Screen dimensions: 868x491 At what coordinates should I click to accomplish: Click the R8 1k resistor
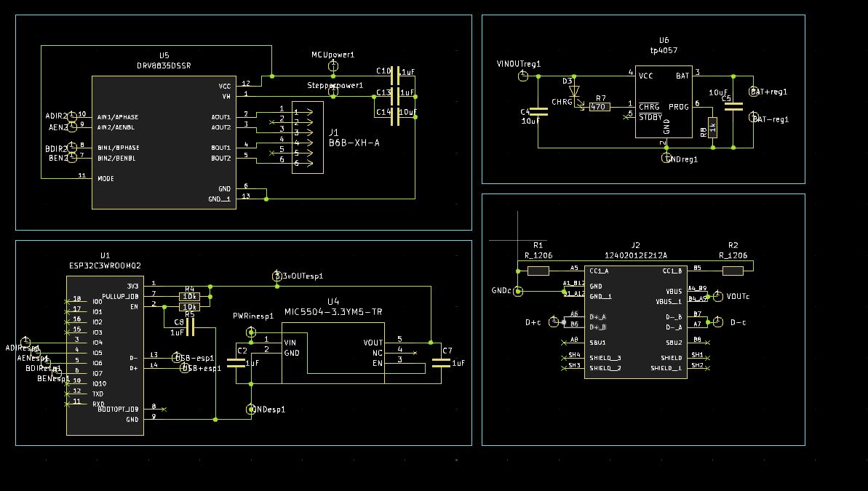click(x=713, y=128)
